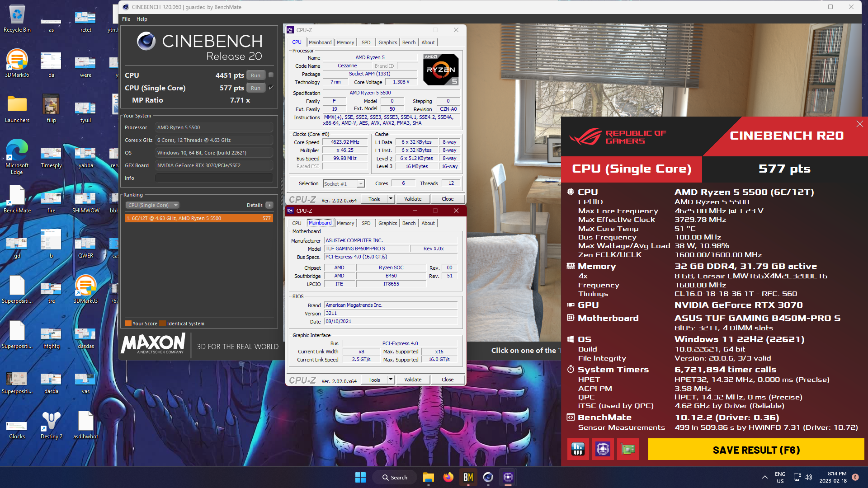The image size is (868, 488).
Task: Select the QWER screenshot on the desktop
Action: pos(85,247)
